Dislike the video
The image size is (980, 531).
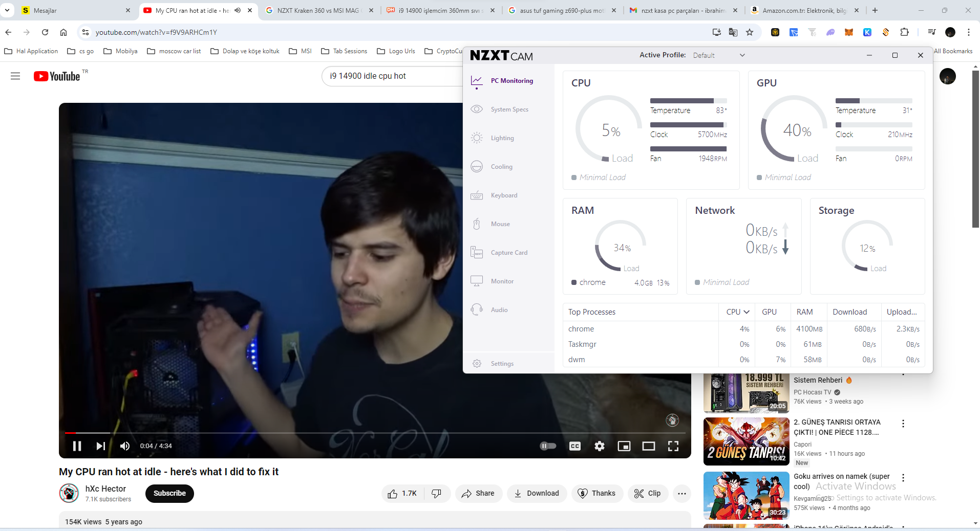436,494
